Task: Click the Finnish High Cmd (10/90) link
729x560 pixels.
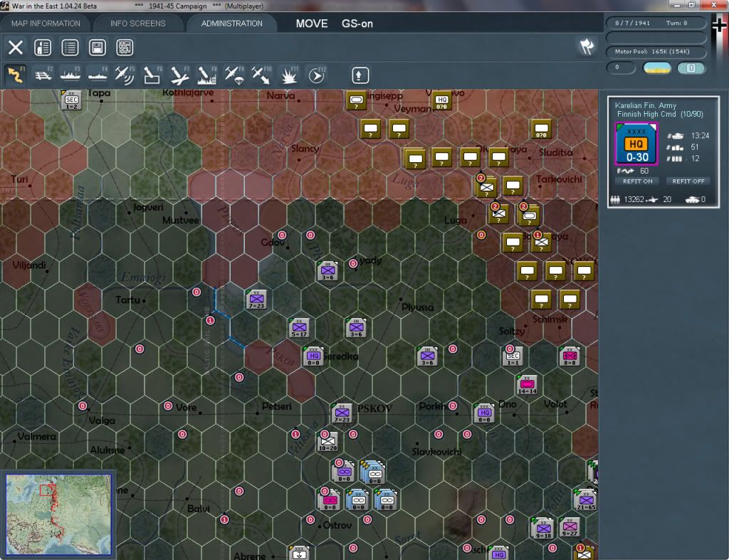Action: coord(660,114)
